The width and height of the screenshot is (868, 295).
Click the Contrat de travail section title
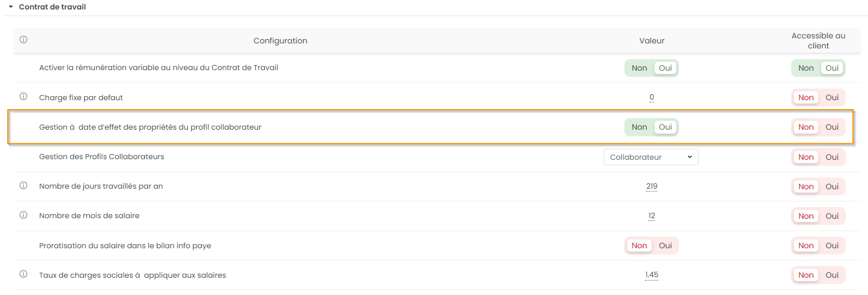click(x=52, y=7)
